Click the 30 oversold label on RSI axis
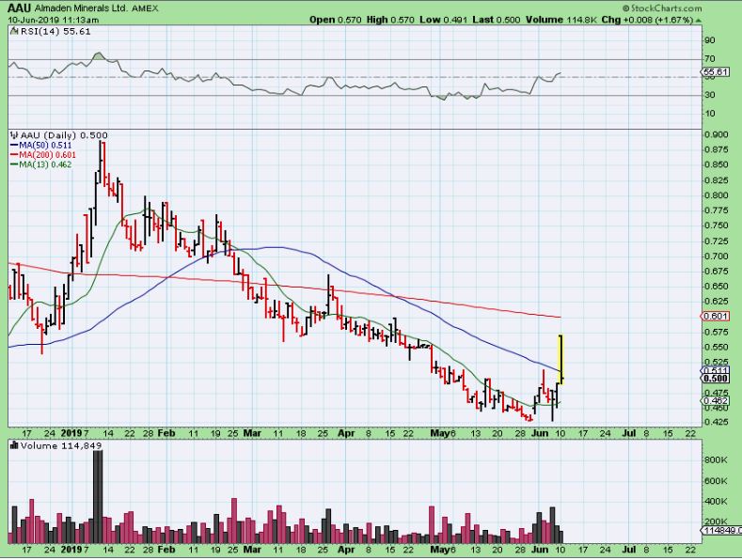Image resolution: width=742 pixels, height=560 pixels. click(709, 95)
